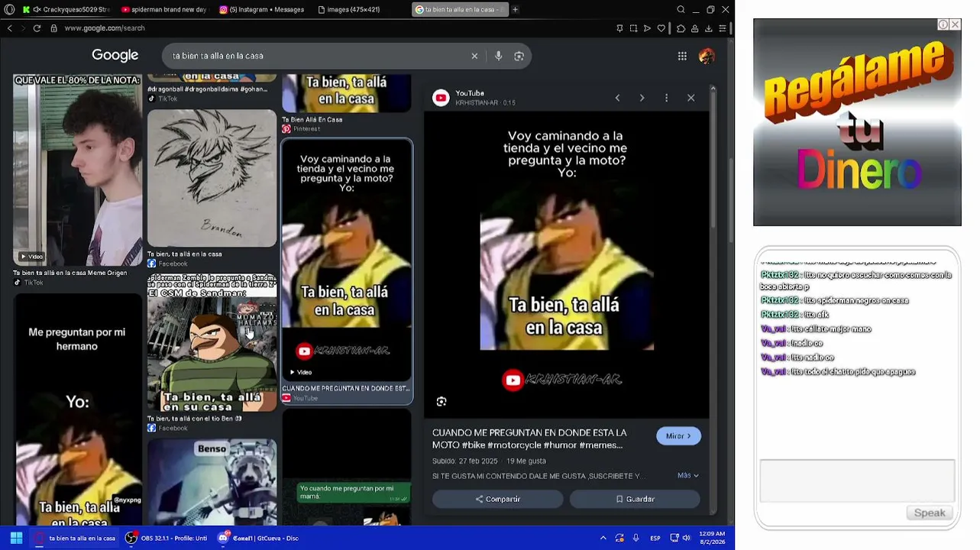Bookmark this page with the heart icon
980x550 pixels.
[661, 28]
